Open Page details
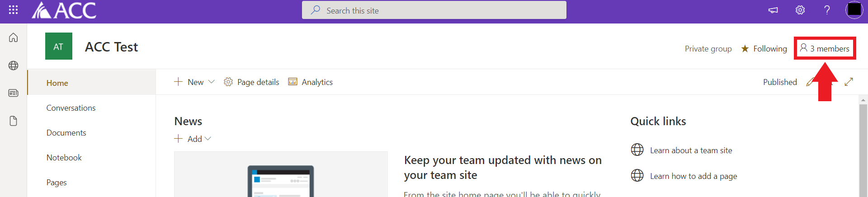The width and height of the screenshot is (868, 197). tap(251, 82)
